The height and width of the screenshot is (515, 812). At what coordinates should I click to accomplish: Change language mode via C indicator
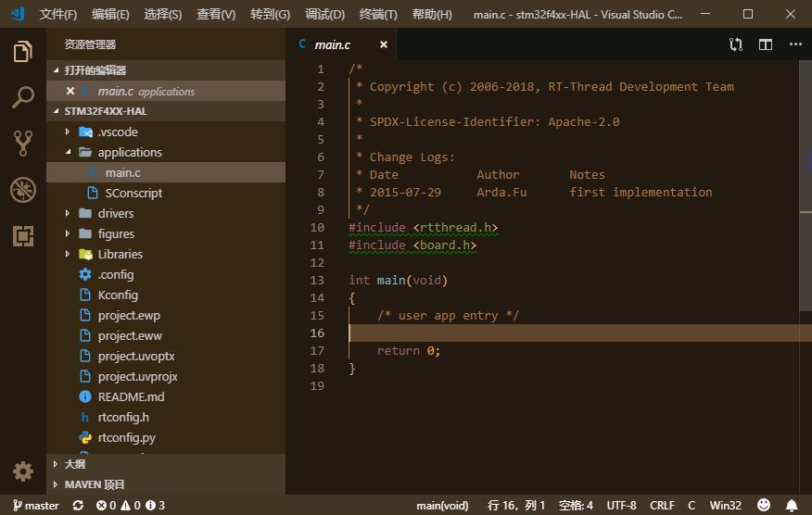[x=691, y=505]
